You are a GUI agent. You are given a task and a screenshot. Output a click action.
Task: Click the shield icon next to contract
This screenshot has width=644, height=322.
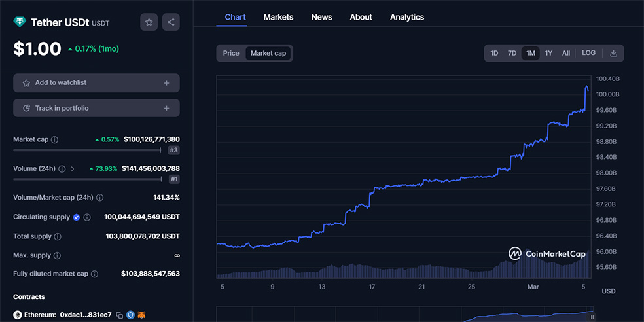131,315
